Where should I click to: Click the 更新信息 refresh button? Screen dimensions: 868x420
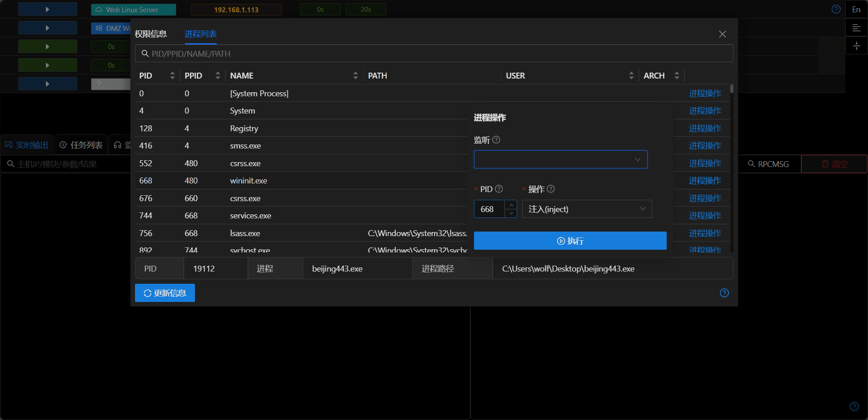click(x=165, y=293)
